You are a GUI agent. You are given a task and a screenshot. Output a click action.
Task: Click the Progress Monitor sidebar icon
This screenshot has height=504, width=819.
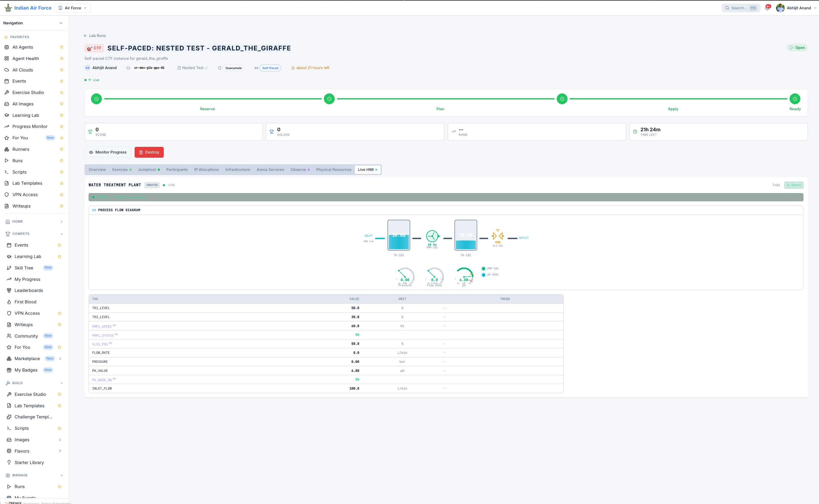click(x=7, y=126)
